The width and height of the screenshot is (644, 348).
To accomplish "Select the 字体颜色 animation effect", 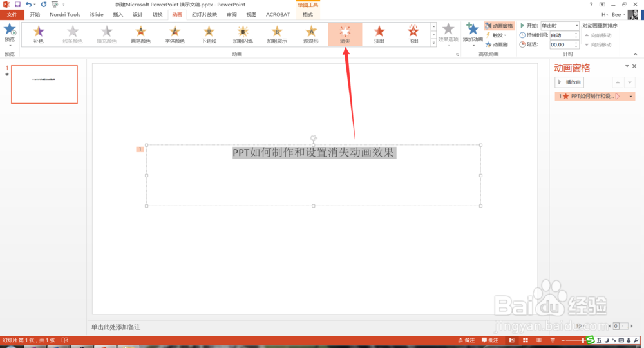I will click(x=175, y=34).
